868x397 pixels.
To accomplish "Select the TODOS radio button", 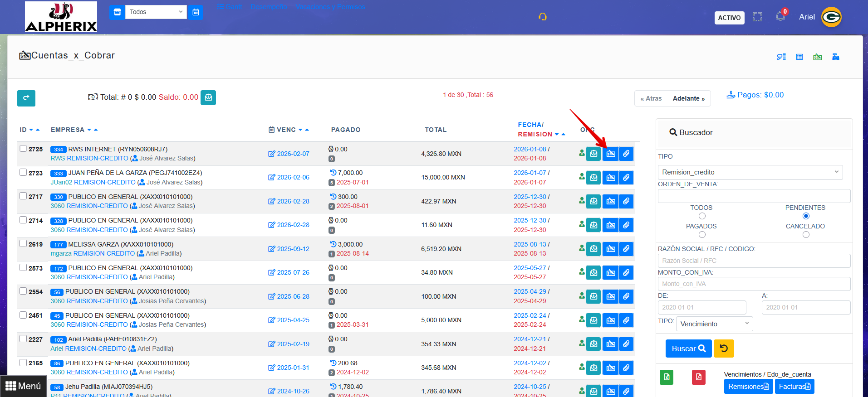I will 702,216.
